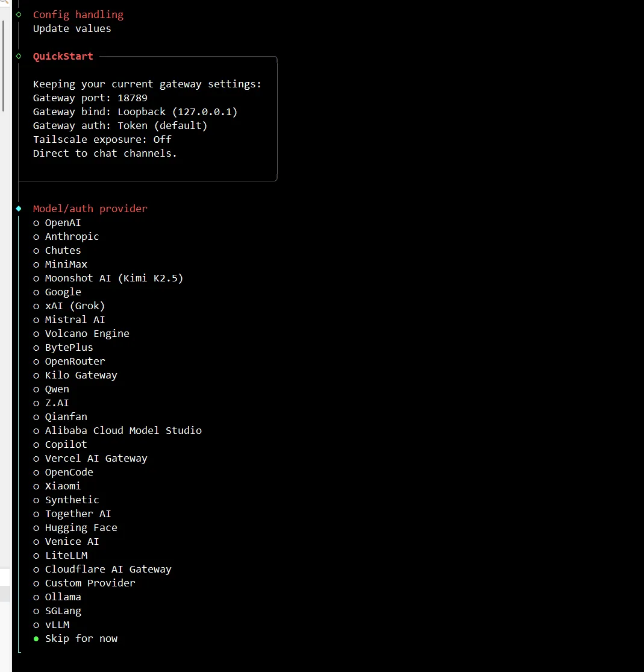
Task: Choose Venice AI provider
Action: click(x=66, y=542)
